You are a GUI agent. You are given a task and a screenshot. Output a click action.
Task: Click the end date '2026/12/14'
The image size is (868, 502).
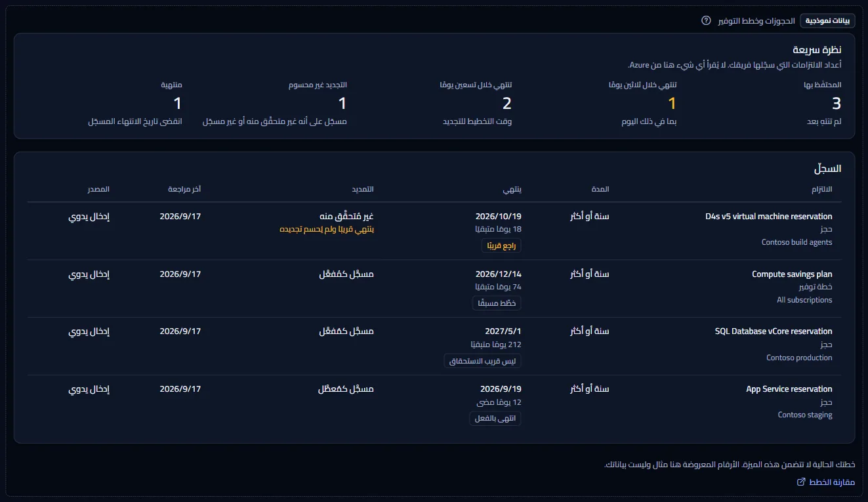[499, 274]
